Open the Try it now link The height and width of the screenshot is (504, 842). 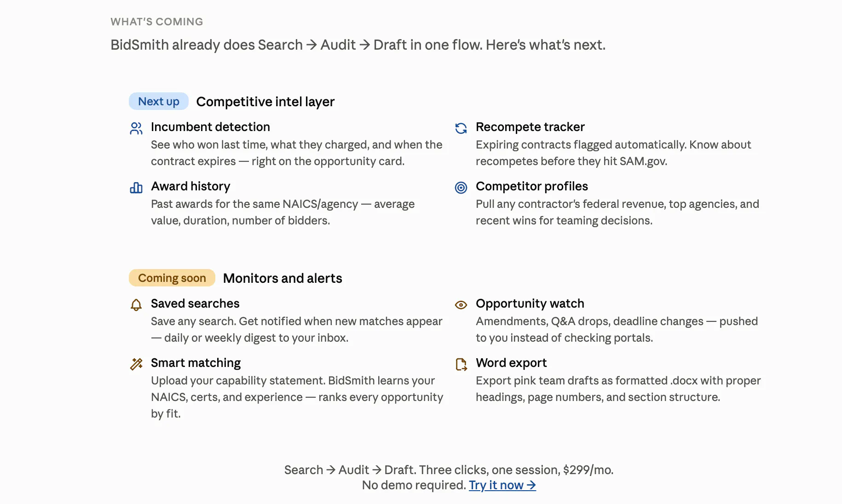coord(502,485)
